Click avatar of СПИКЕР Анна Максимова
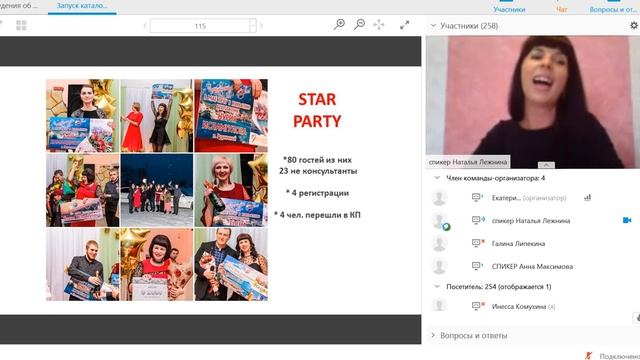The width and height of the screenshot is (640, 360). (x=440, y=266)
